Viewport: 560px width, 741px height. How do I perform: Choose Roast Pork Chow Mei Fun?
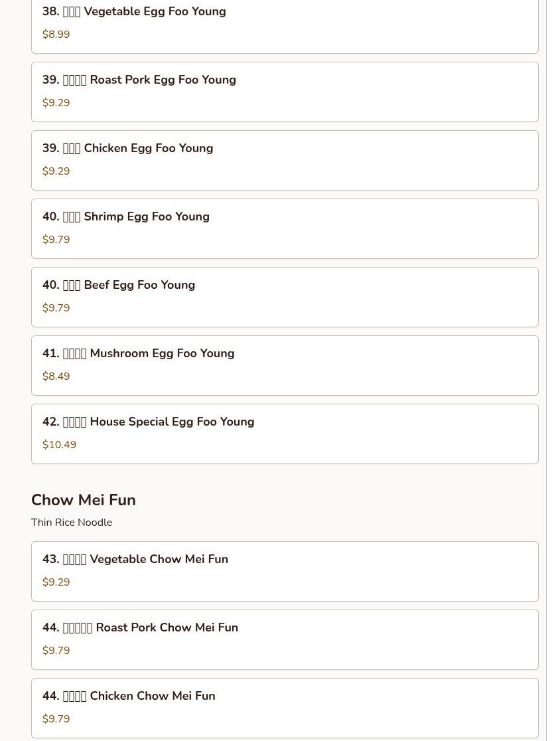pyautogui.click(x=166, y=628)
